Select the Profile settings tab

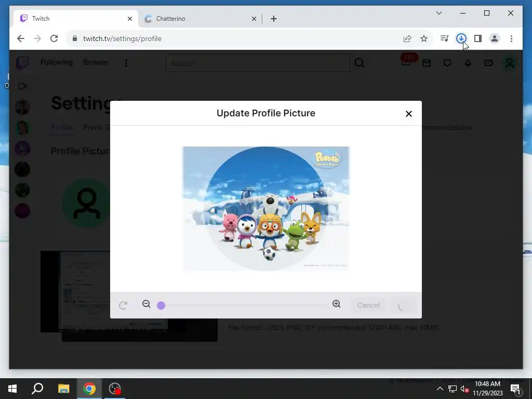click(62, 128)
